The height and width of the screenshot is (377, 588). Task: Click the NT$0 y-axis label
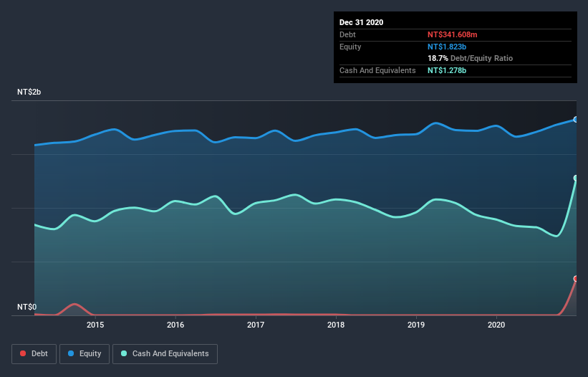27,307
